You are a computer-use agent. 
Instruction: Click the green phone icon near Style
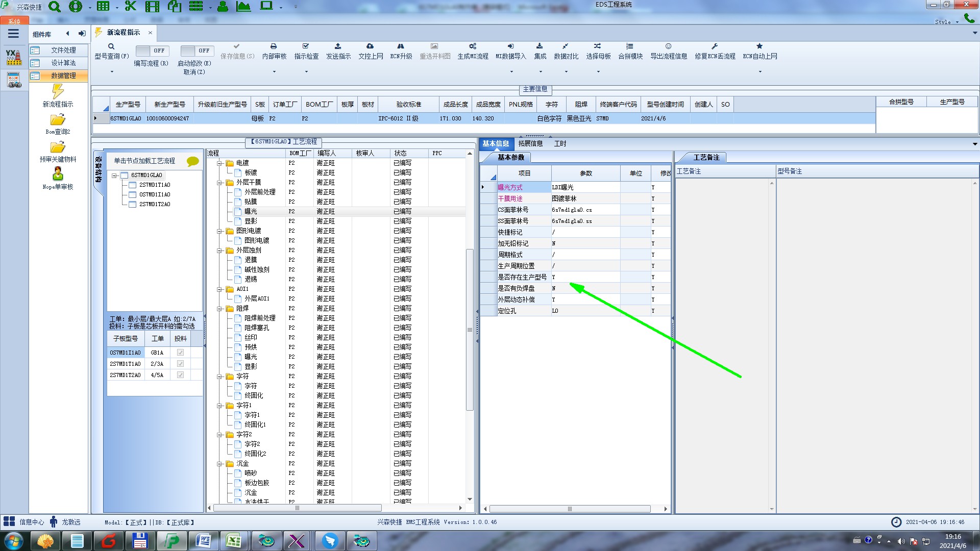click(969, 18)
